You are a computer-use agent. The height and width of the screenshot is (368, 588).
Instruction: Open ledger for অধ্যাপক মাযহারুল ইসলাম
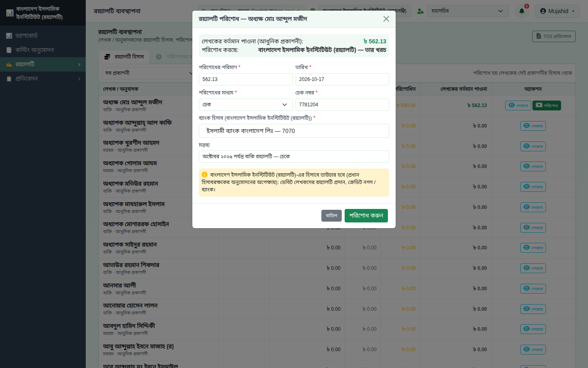[533, 207]
